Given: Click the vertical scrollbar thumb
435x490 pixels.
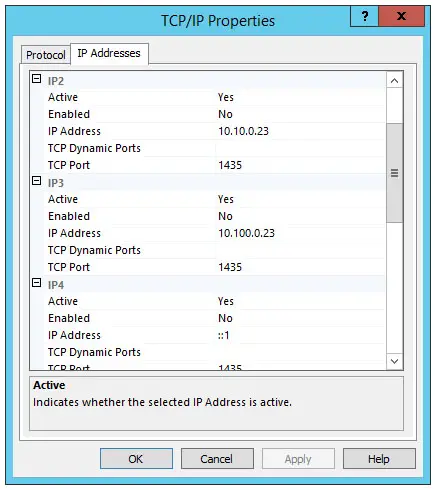Looking at the screenshot, I should (x=395, y=173).
